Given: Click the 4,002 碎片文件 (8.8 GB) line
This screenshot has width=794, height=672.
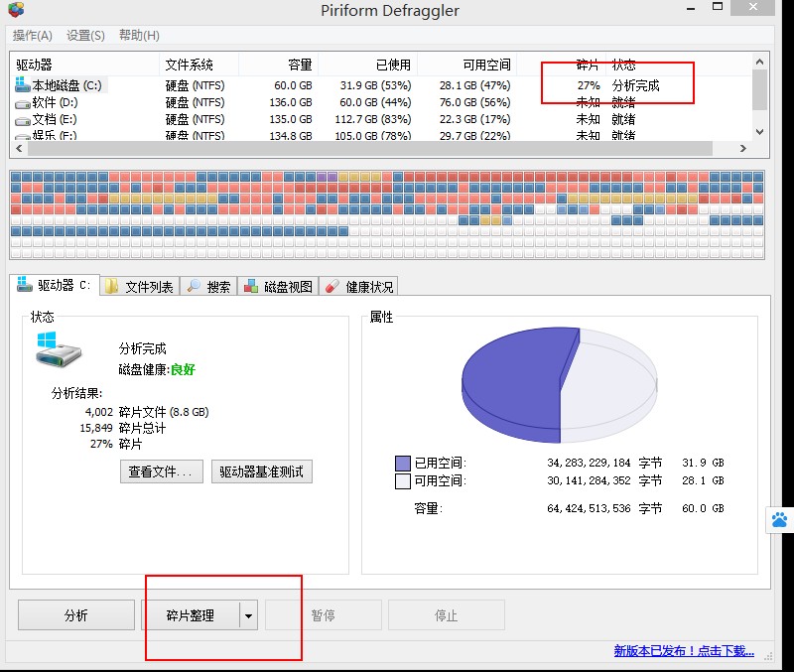Looking at the screenshot, I should pos(147,412).
